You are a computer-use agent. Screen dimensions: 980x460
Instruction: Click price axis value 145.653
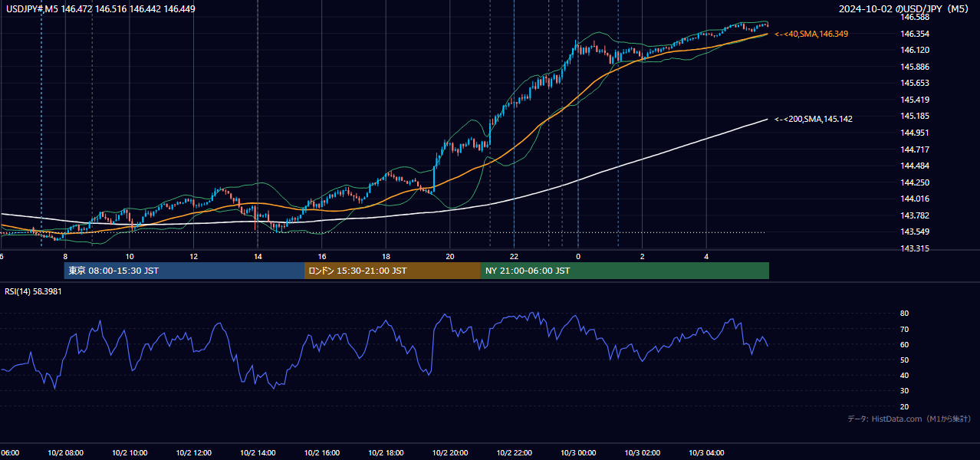pyautogui.click(x=915, y=83)
